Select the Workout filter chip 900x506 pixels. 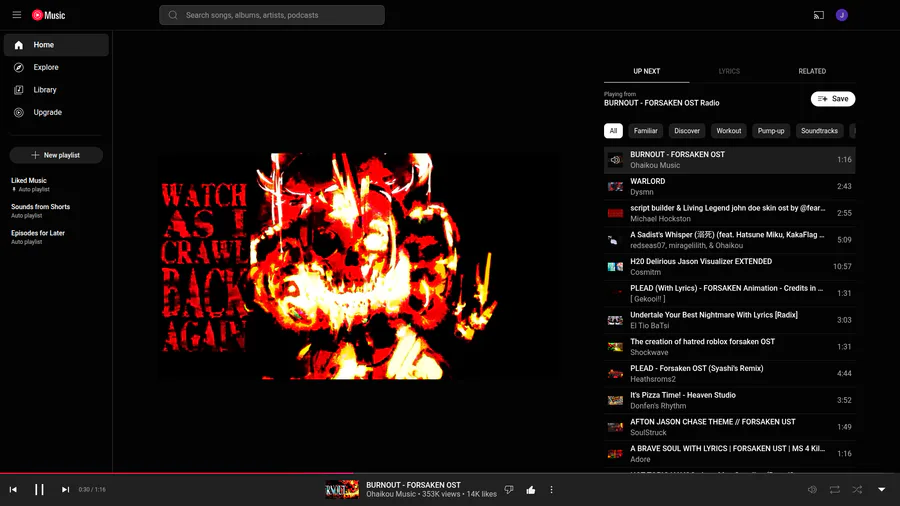pos(728,131)
